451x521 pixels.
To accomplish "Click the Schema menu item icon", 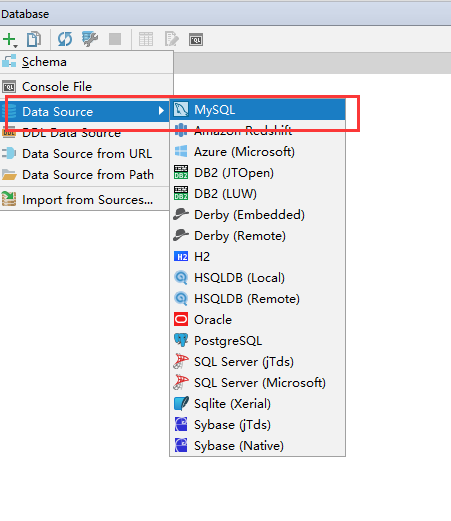I will (x=9, y=61).
